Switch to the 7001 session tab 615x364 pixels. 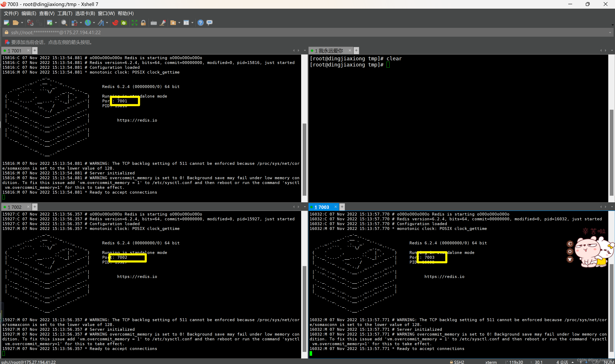tap(15, 51)
